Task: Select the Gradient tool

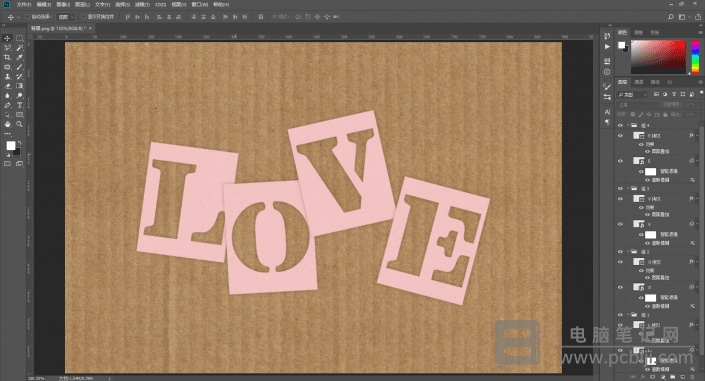Action: point(19,86)
